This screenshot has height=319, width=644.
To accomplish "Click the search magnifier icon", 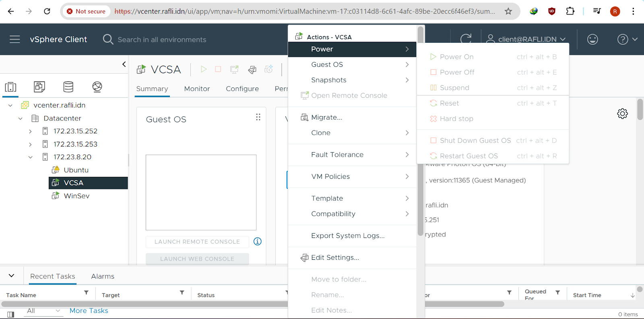I will click(x=108, y=39).
